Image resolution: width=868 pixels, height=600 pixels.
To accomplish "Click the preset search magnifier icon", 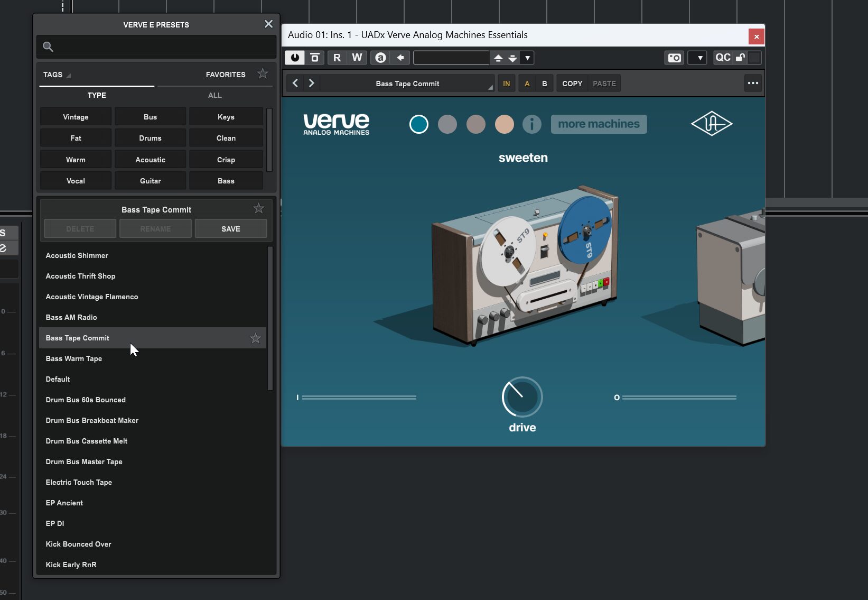I will pyautogui.click(x=48, y=47).
